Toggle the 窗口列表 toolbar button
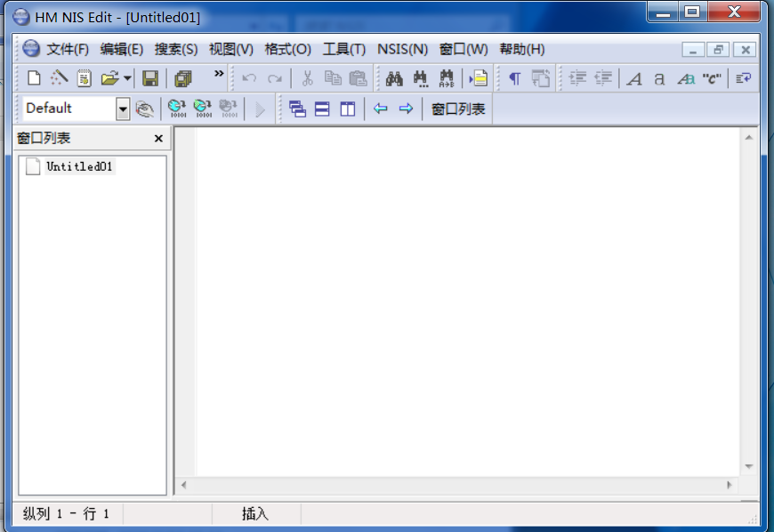The image size is (774, 532). (x=458, y=109)
